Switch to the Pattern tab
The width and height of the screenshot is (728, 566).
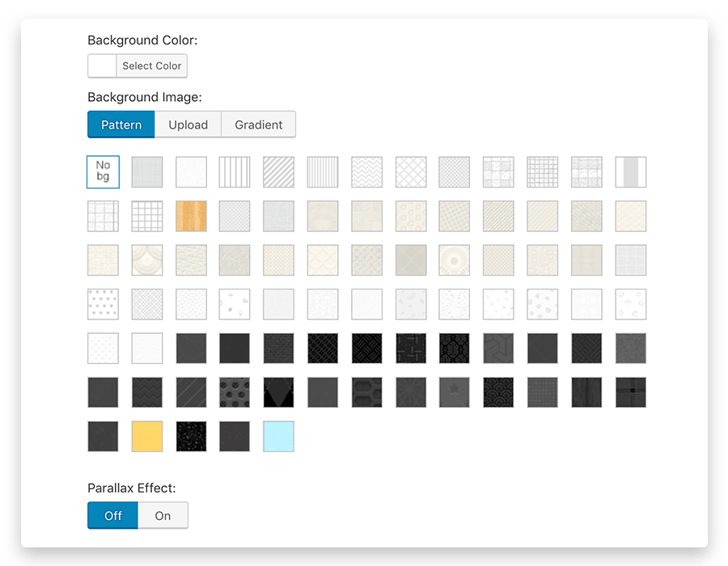121,125
